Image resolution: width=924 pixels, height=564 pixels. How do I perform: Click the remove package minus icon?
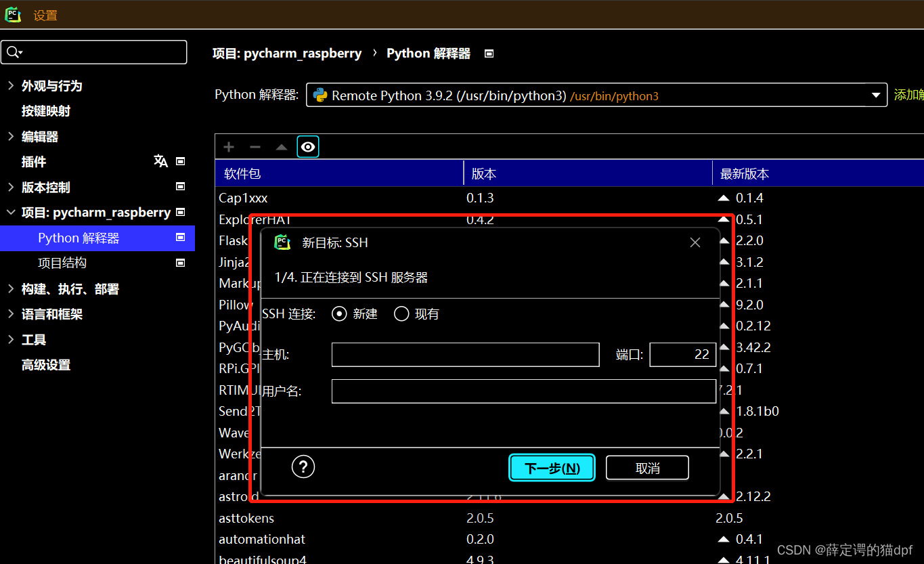point(255,147)
